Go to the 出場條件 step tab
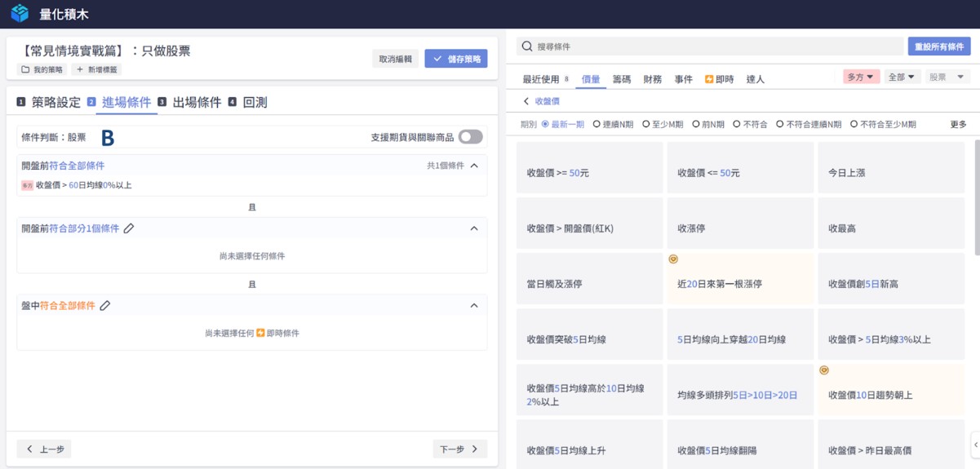Image resolution: width=980 pixels, height=469 pixels. click(196, 103)
